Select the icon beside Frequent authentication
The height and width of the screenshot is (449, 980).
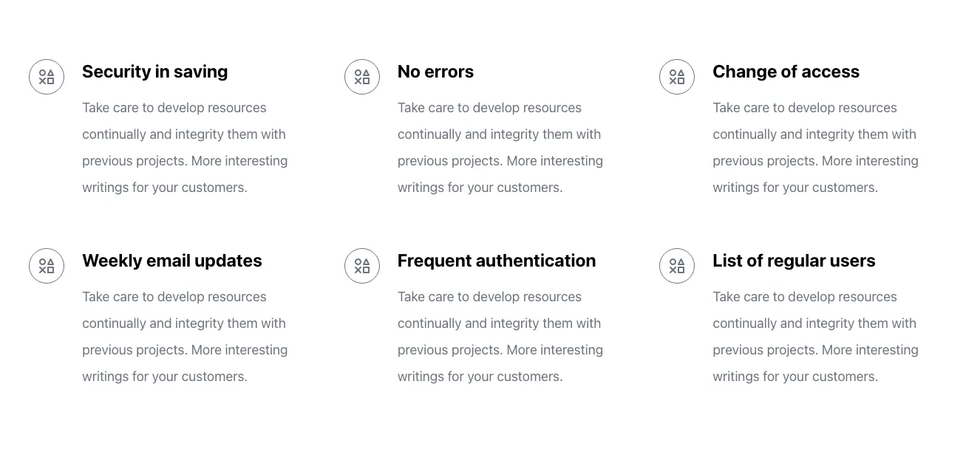point(362,266)
